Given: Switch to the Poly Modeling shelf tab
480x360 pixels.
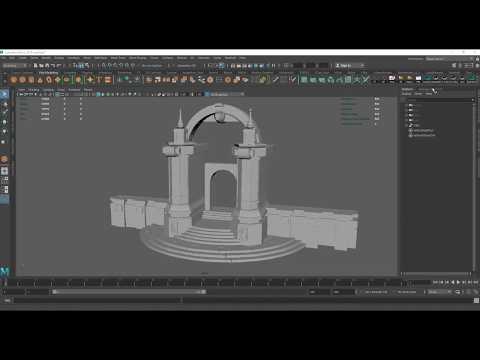Looking at the screenshot, I should [x=49, y=73].
